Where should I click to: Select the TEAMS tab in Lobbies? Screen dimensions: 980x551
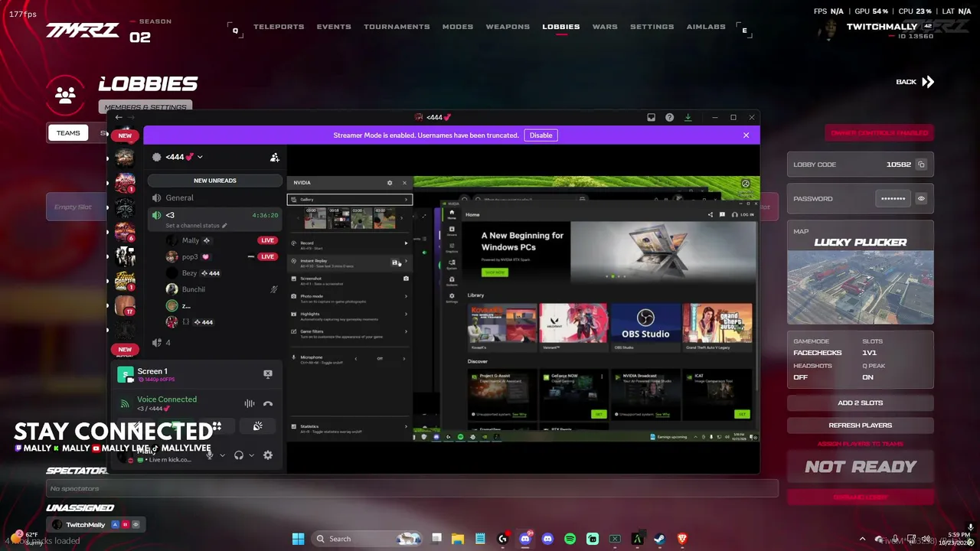(68, 133)
